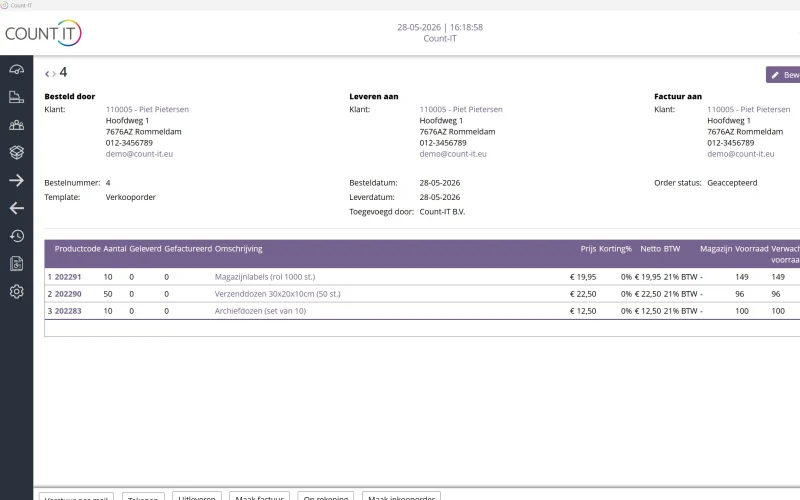
Task: Click demo@count-it.eu email under Leveren aan
Action: [x=453, y=154]
